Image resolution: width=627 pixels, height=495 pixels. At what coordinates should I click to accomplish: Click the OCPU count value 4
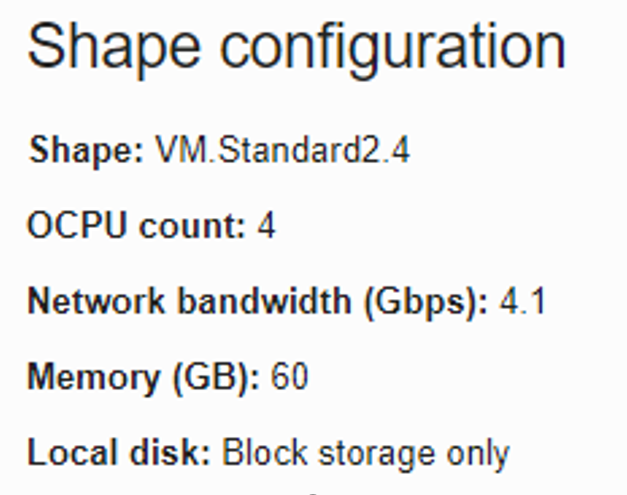point(266,226)
